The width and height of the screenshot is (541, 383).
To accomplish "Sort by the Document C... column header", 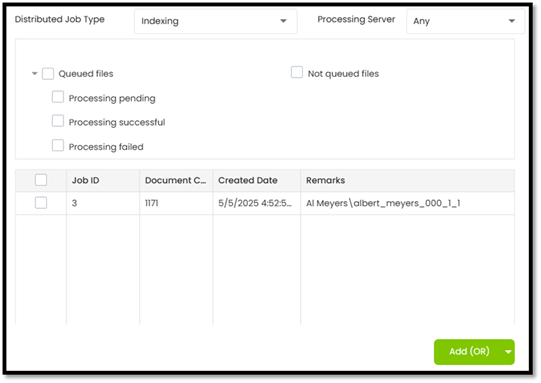I will click(x=176, y=180).
